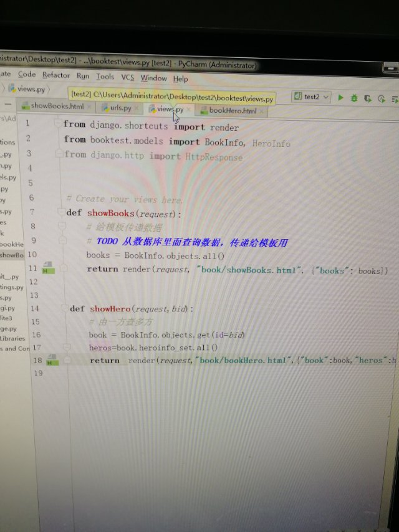The image size is (399, 532).
Task: Collapse the import block fold at line 1
Action: (57, 123)
